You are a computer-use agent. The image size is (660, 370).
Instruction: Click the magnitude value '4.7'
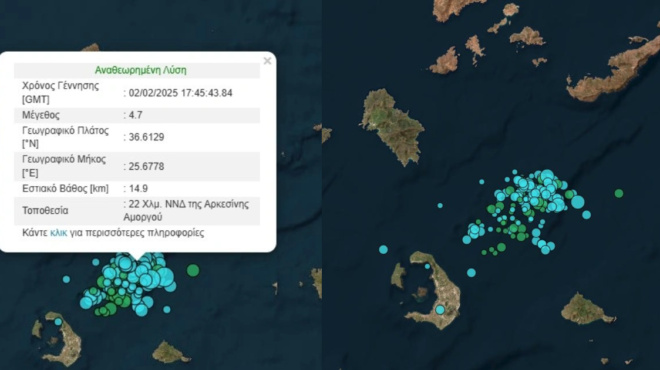136,115
